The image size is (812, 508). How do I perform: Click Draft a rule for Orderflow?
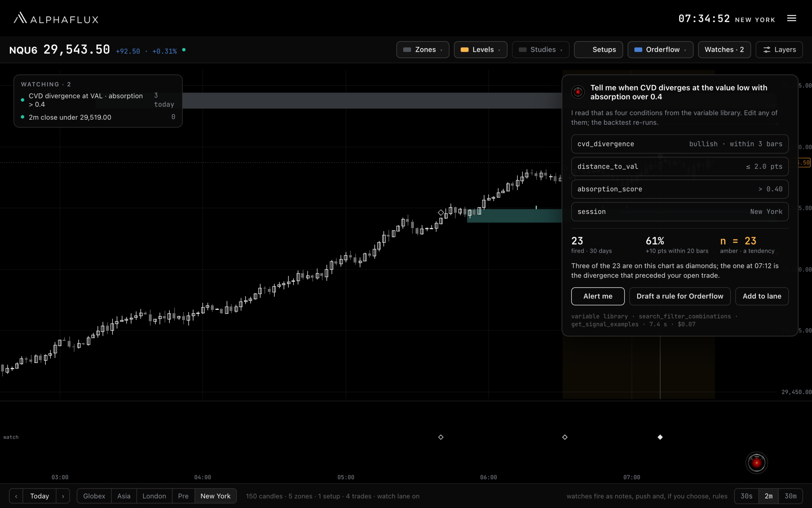point(680,296)
